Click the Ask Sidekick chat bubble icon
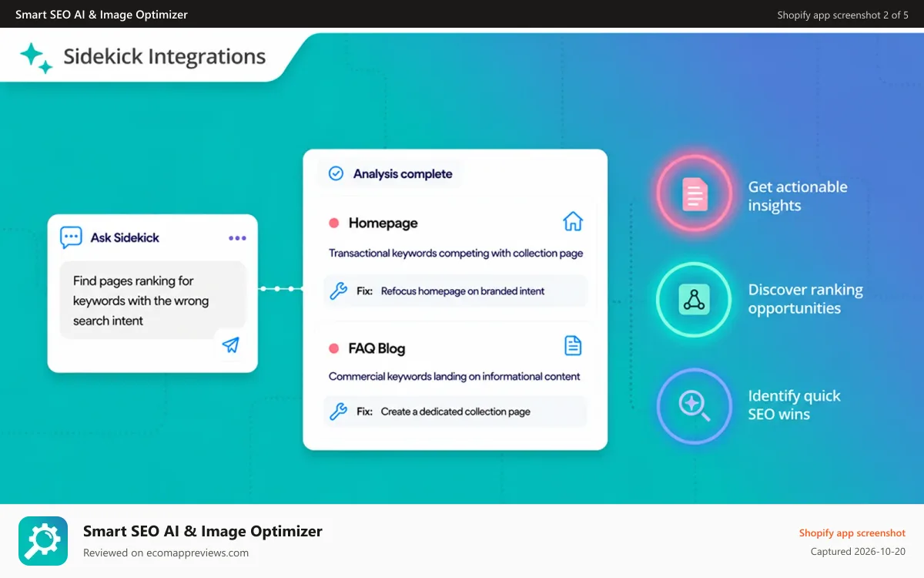Image resolution: width=924 pixels, height=578 pixels. [71, 237]
